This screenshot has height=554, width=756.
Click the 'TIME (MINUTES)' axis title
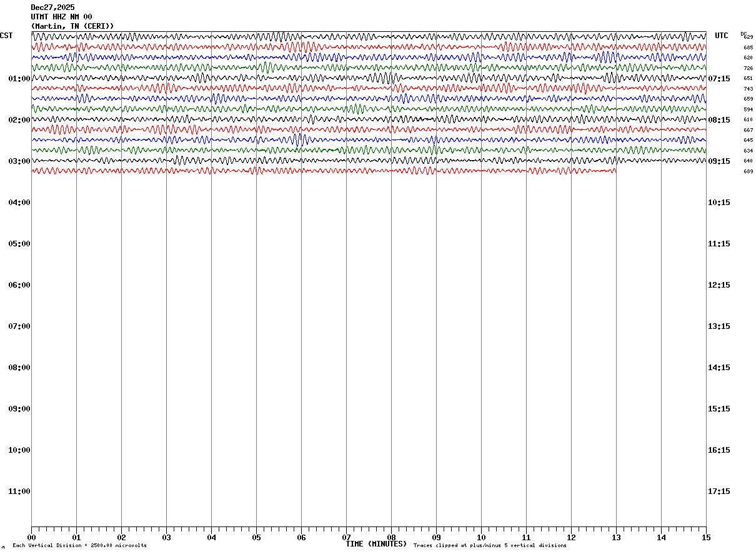pos(376,544)
